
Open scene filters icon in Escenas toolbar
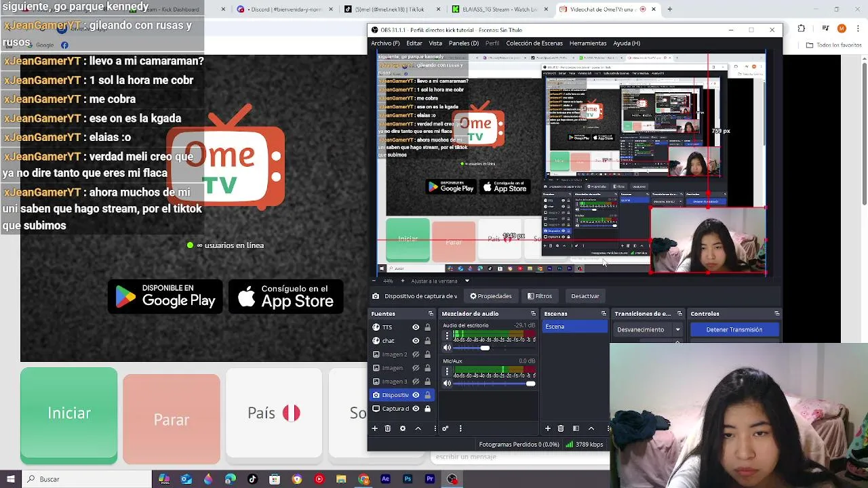pos(576,428)
